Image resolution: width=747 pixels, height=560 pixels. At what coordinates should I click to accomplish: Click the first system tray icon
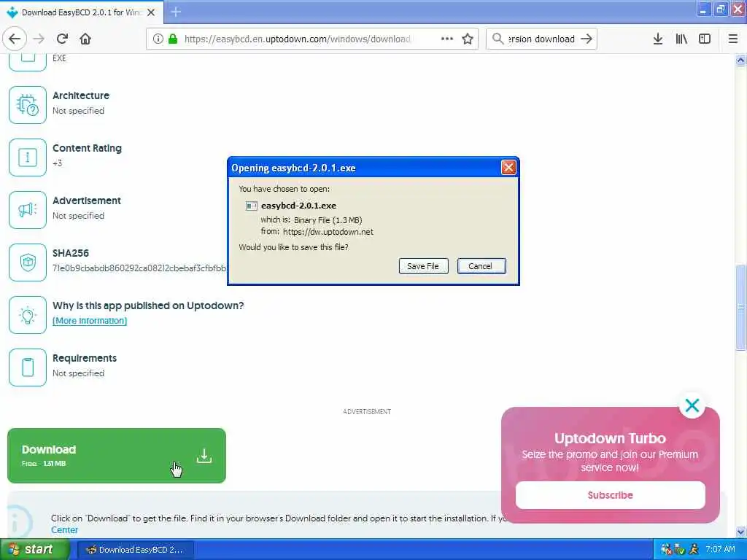coord(666,550)
